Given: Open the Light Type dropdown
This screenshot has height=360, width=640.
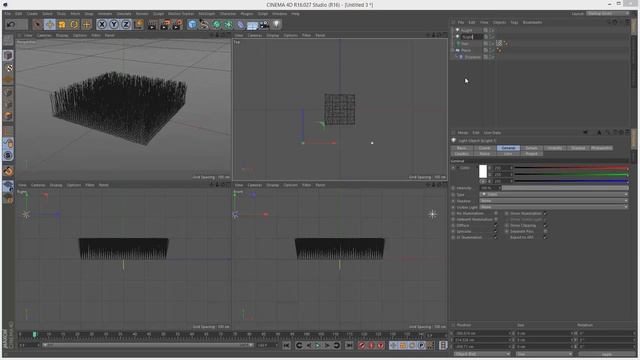Looking at the screenshot, I should tap(554, 195).
